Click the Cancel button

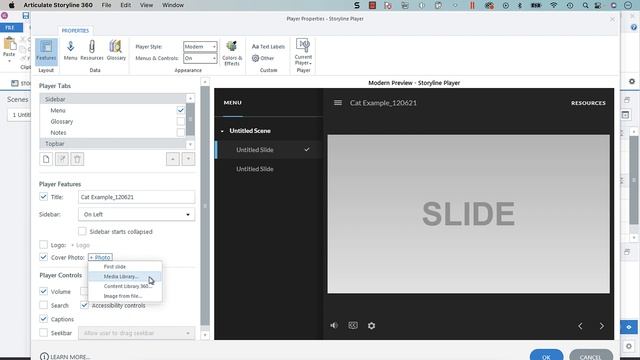(x=591, y=355)
